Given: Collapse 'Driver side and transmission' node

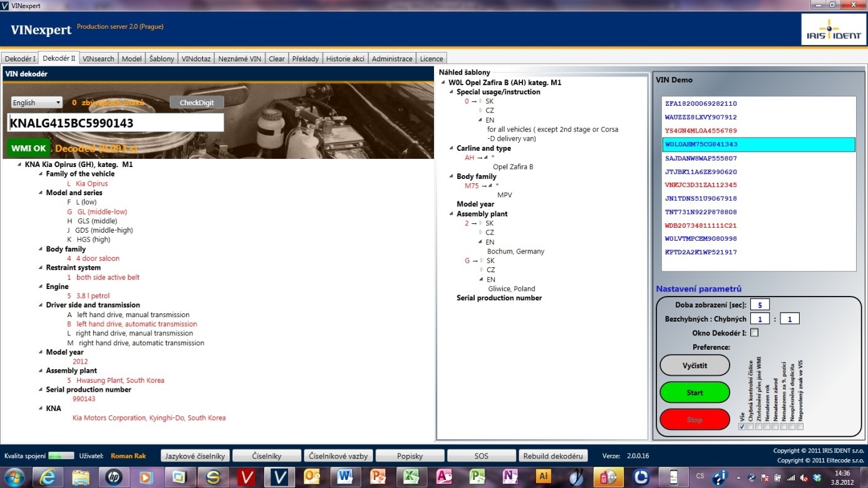Looking at the screenshot, I should [x=41, y=305].
